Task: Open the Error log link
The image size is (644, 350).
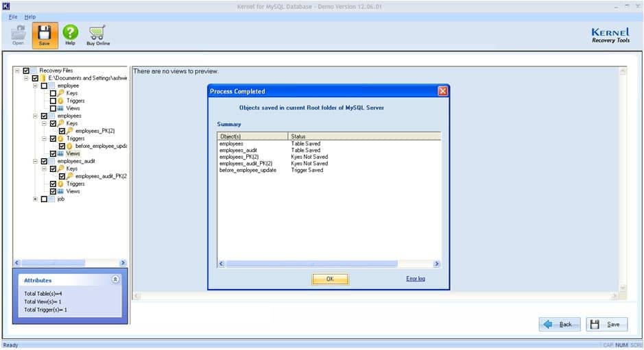Action: (x=416, y=279)
